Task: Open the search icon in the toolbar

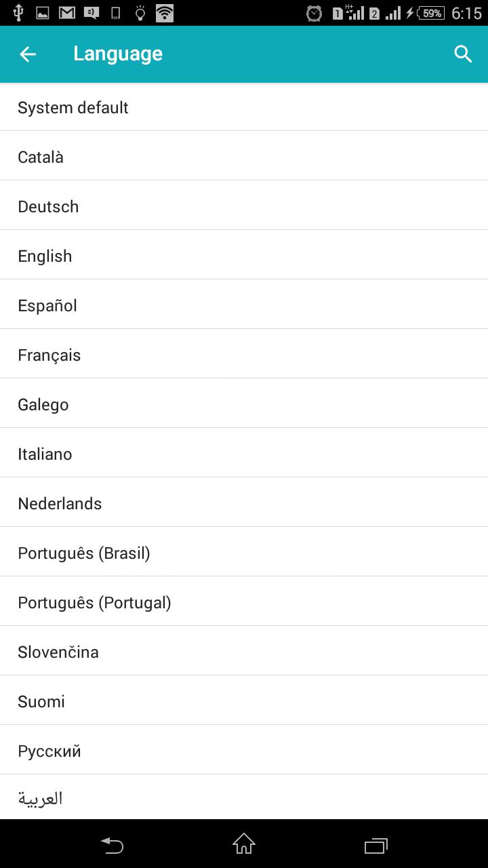Action: pos(463,54)
